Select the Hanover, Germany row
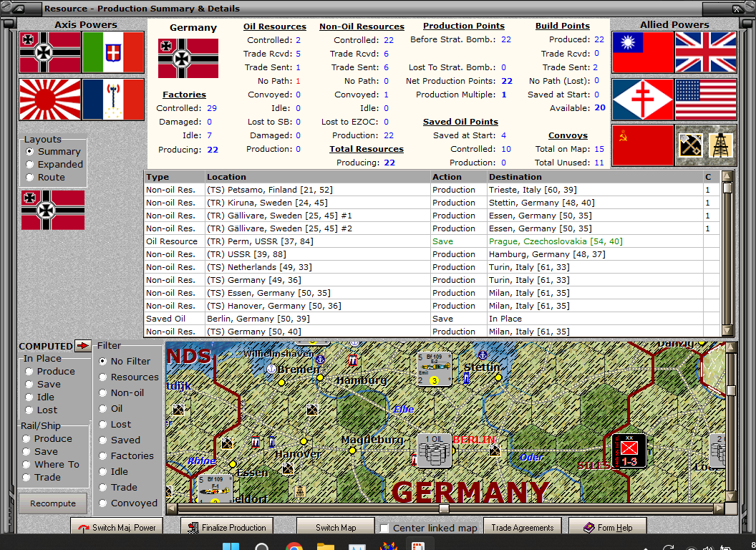 [x=432, y=306]
